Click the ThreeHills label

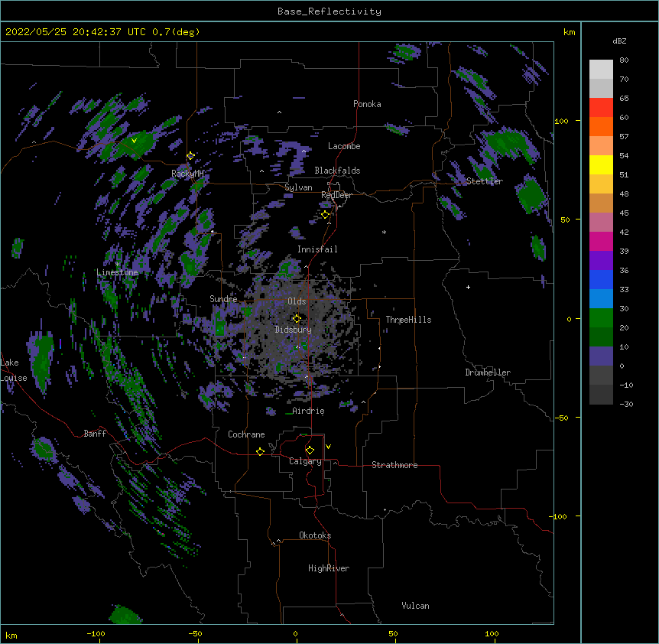[408, 320]
